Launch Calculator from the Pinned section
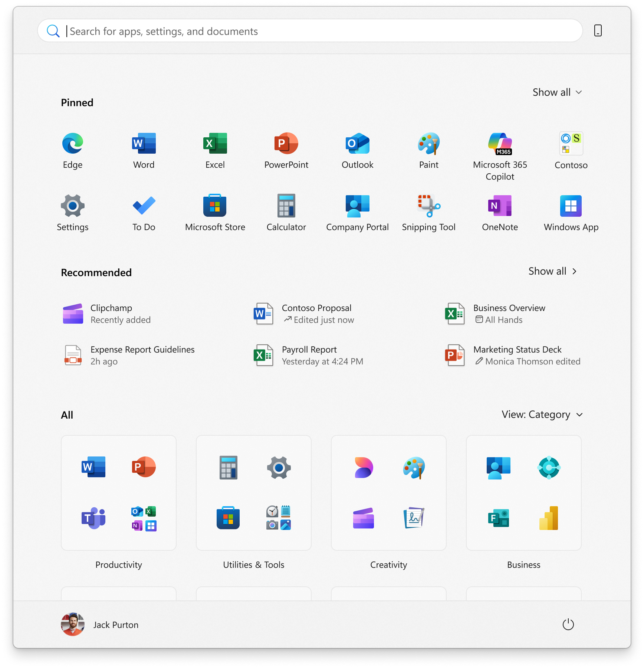This screenshot has height=668, width=644. pos(286,213)
